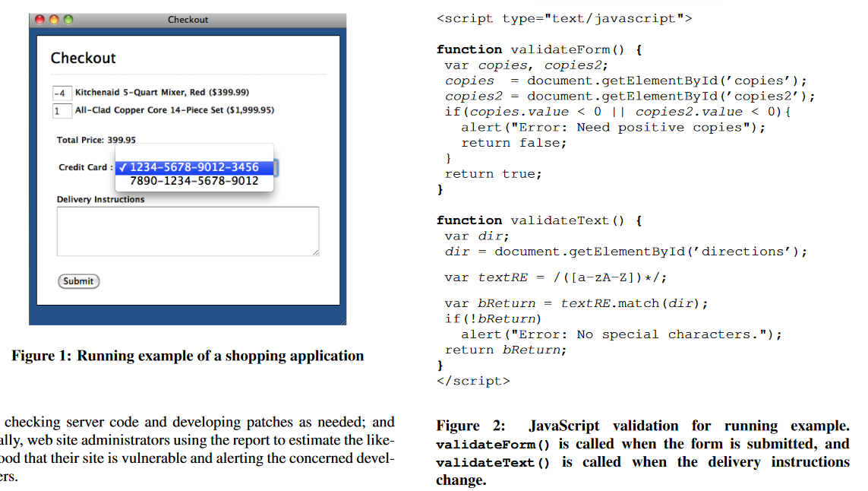Choose credit card 7890-1234-5678-9012 from list
This screenshot has width=868, height=491.
(194, 182)
